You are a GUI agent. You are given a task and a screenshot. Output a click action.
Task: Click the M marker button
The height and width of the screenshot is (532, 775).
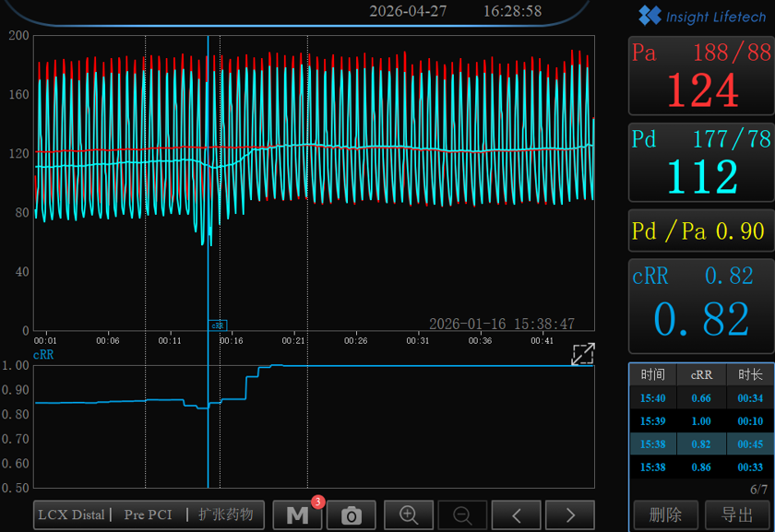pos(297,515)
